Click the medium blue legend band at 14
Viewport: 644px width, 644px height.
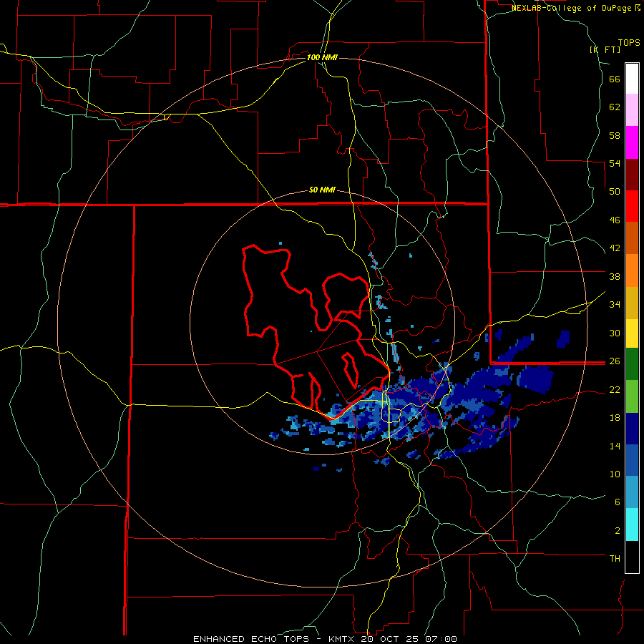(x=632, y=460)
